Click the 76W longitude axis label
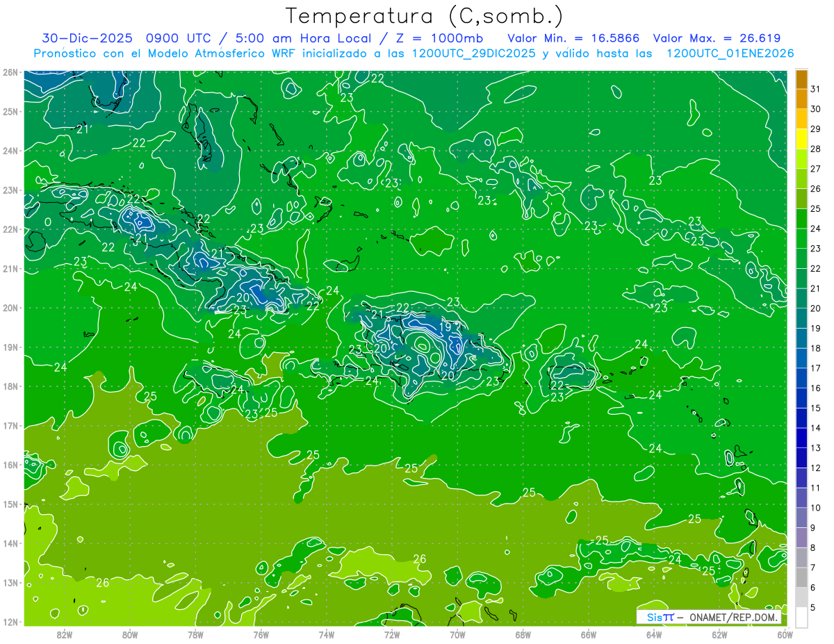The width and height of the screenshot is (834, 644). [x=261, y=634]
